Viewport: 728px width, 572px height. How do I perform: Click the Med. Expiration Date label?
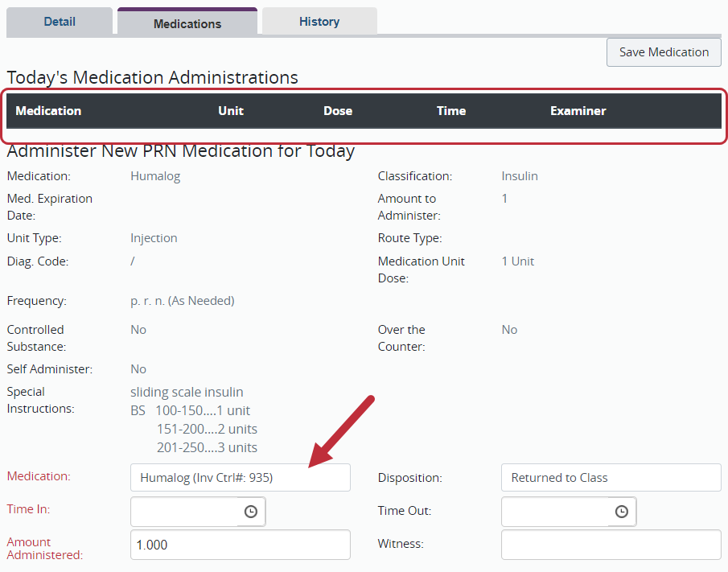click(x=50, y=207)
